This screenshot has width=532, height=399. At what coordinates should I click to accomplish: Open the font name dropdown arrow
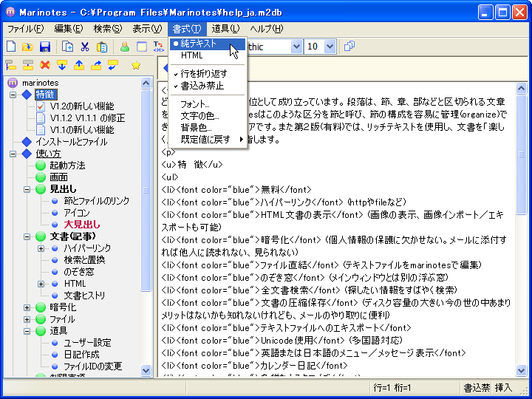(296, 47)
